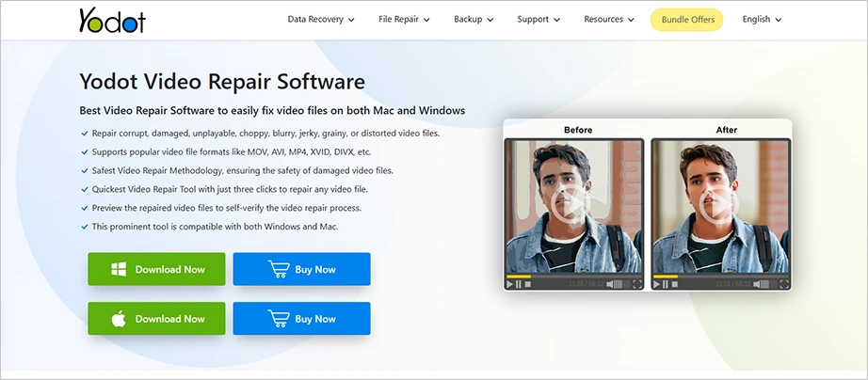Image resolution: width=868 pixels, height=380 pixels.
Task: Click the checkmark beside 'Repair corrupt'
Action: (84, 134)
